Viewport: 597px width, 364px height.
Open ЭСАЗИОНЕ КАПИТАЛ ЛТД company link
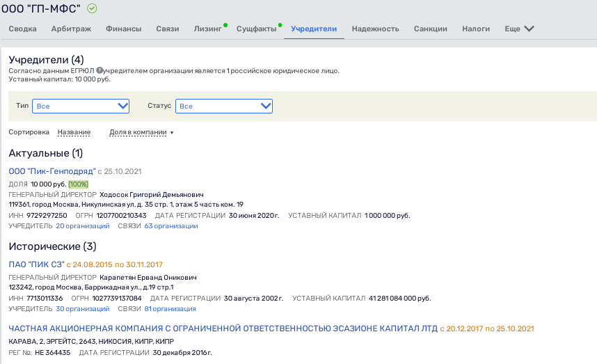click(x=223, y=329)
